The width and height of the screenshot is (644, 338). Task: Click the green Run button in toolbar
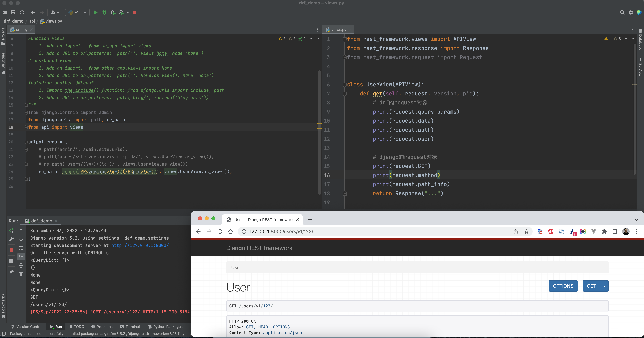click(95, 13)
